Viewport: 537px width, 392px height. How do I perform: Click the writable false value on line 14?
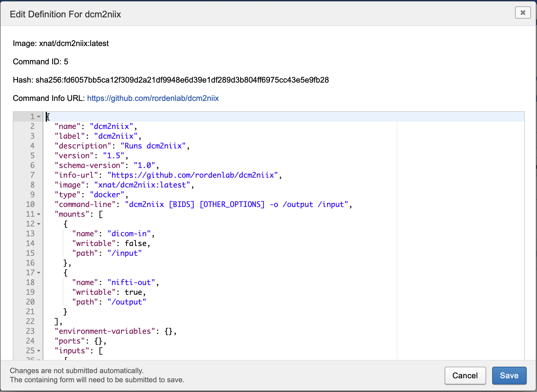click(135, 244)
